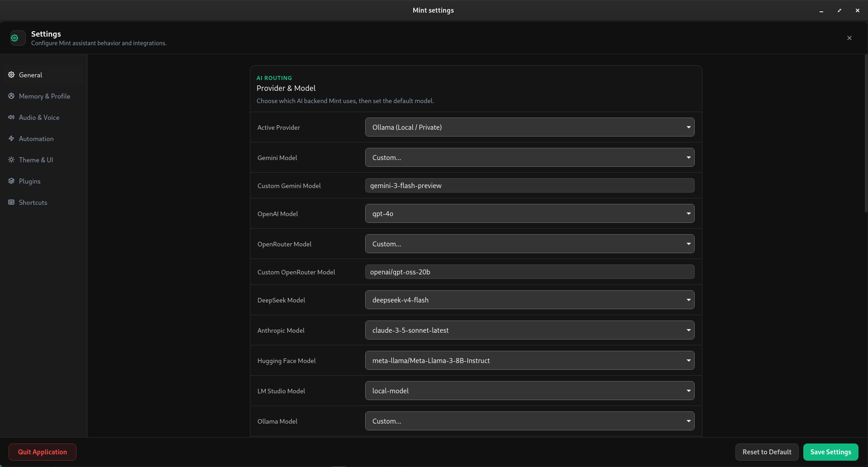Show the Shortcuts settings
Screen dimensions: 868x467
pyautogui.click(x=43, y=202)
